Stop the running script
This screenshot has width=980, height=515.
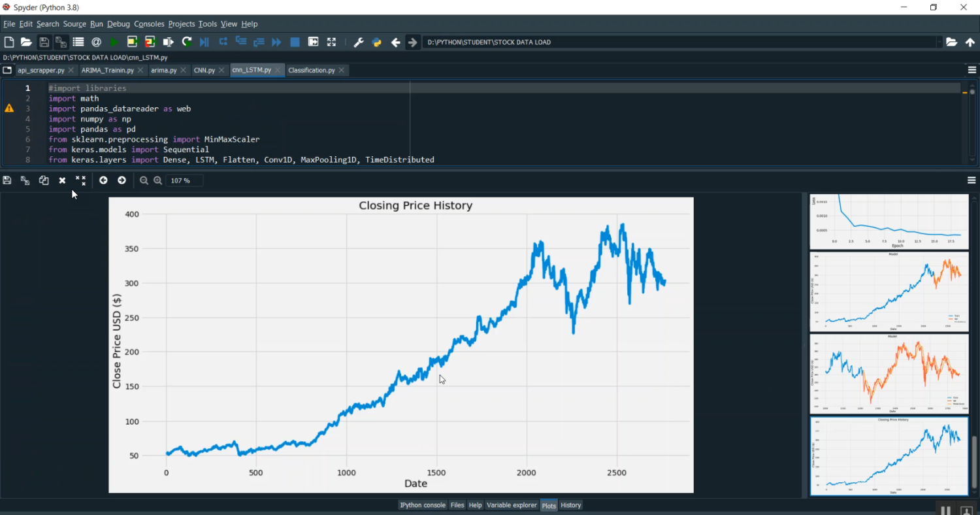(x=294, y=41)
